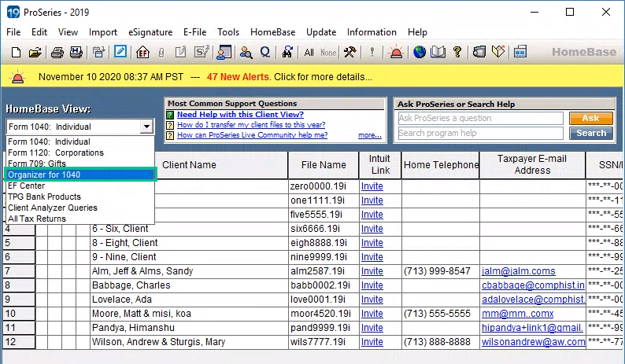Viewport: 625px width, 364px height.
Task: Click the globe internet icon
Action: [x=420, y=52]
